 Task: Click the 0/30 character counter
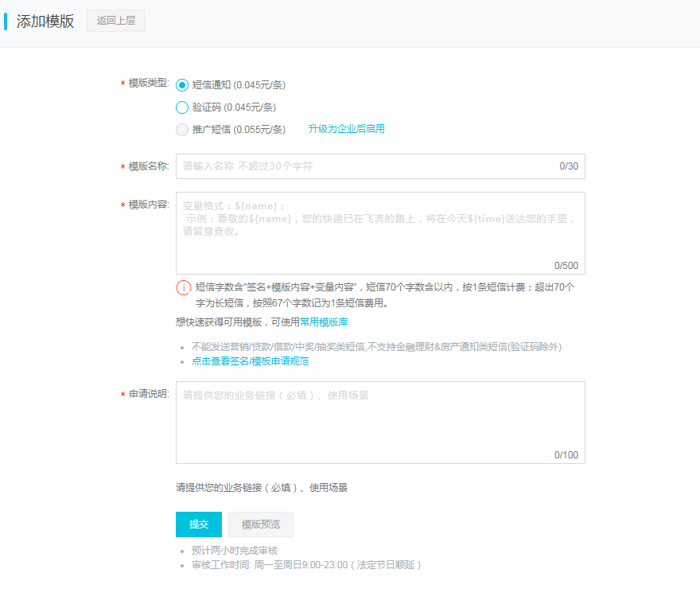pos(569,166)
